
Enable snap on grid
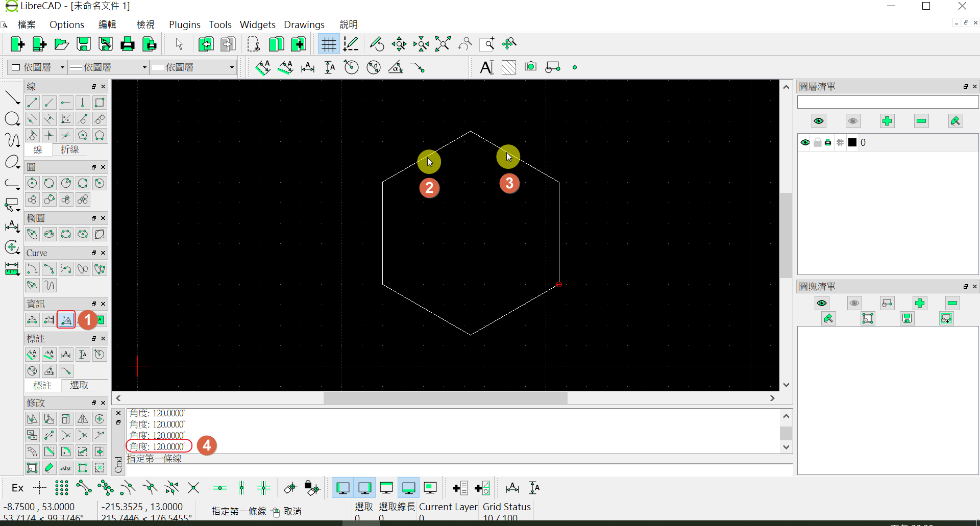61,488
